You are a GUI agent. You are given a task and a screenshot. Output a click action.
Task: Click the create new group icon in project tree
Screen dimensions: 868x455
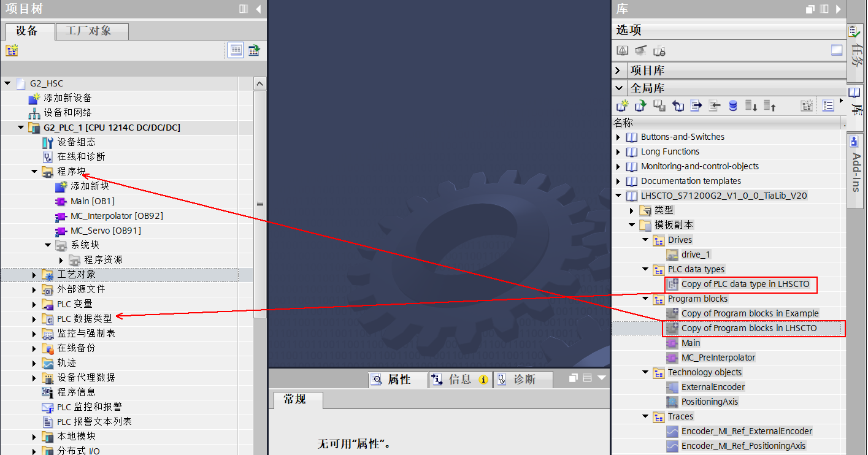tap(12, 50)
